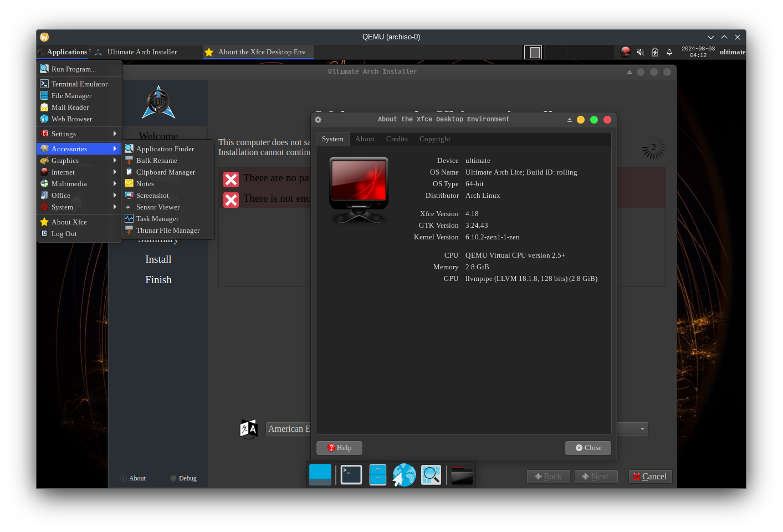This screenshot has width=783, height=532.
Task: Select About Xfce in Applications menu
Action: [x=79, y=222]
